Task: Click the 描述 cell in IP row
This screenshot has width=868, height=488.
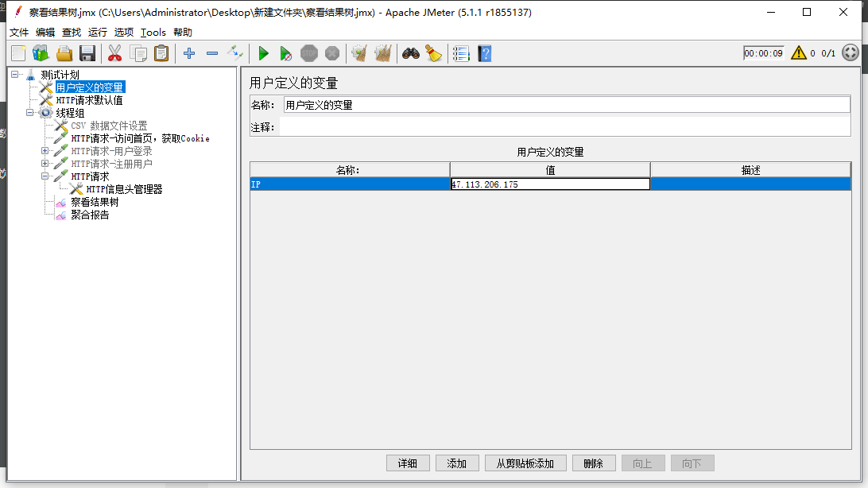Action: (750, 184)
